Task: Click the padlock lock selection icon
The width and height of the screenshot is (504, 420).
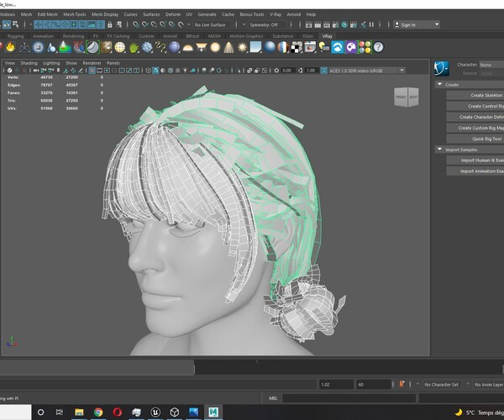Action: point(110,24)
